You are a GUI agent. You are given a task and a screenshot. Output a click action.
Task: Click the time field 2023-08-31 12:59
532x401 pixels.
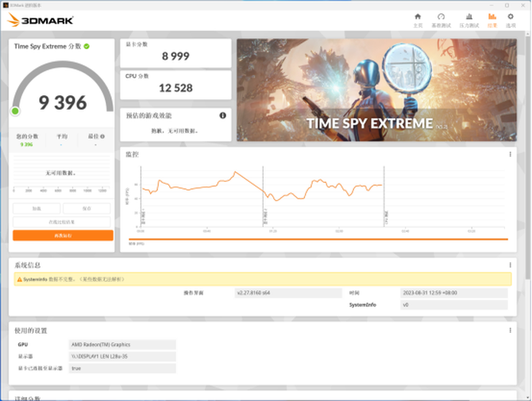coord(454,293)
